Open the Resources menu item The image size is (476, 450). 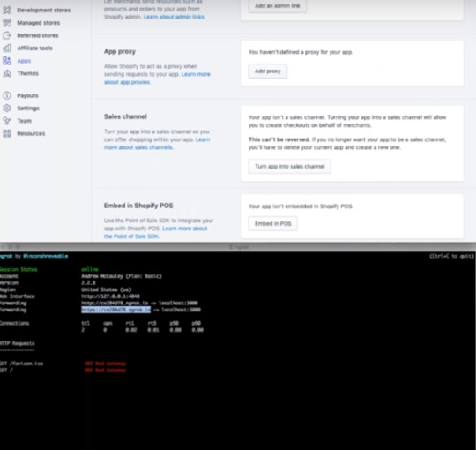coord(31,133)
